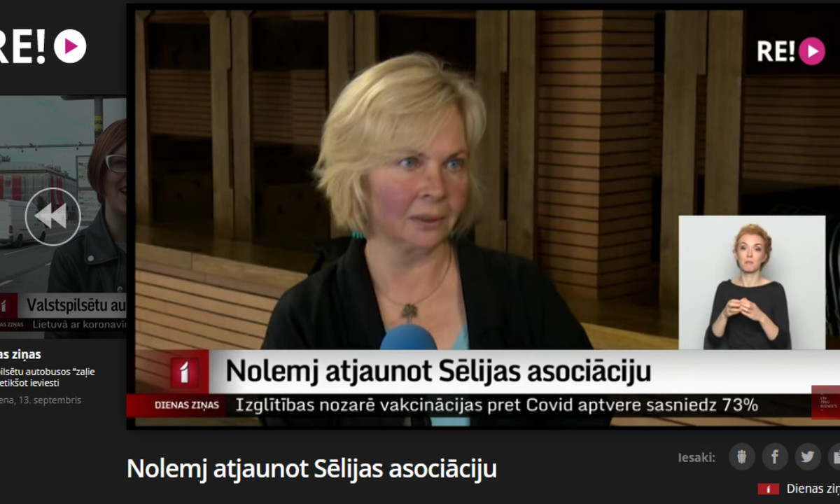
Task: Click the RE! watermark in the video corner
Action: 791,51
